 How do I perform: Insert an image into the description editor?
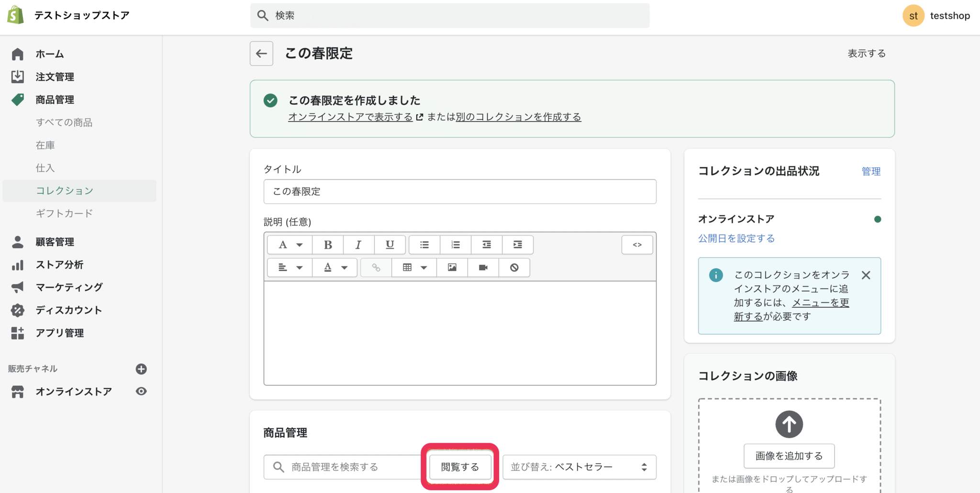(452, 267)
